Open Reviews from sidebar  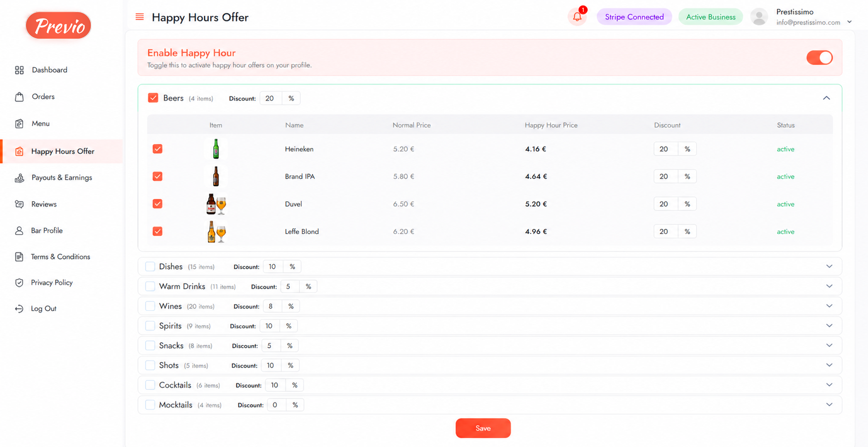click(x=44, y=204)
